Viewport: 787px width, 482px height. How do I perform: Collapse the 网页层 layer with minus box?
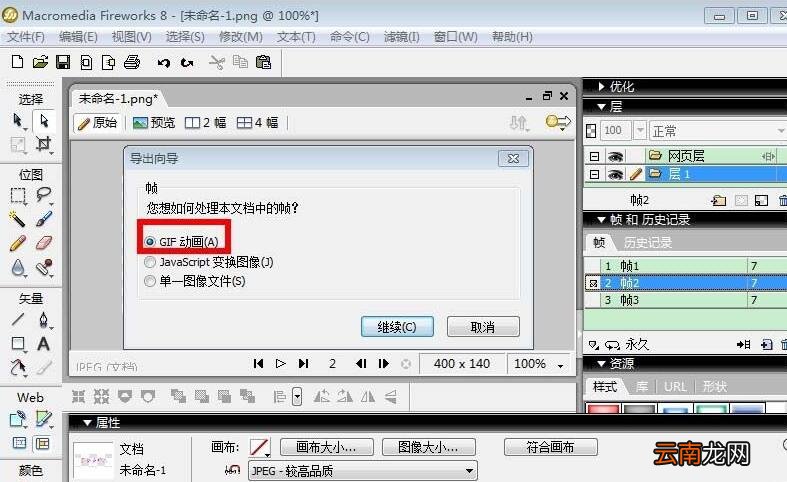tap(594, 157)
